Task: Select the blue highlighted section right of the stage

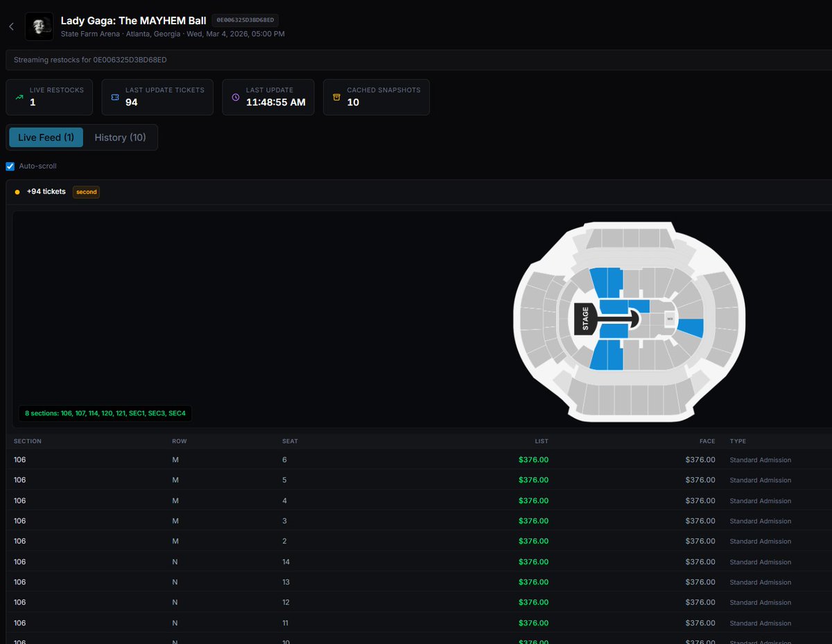Action: tap(691, 327)
